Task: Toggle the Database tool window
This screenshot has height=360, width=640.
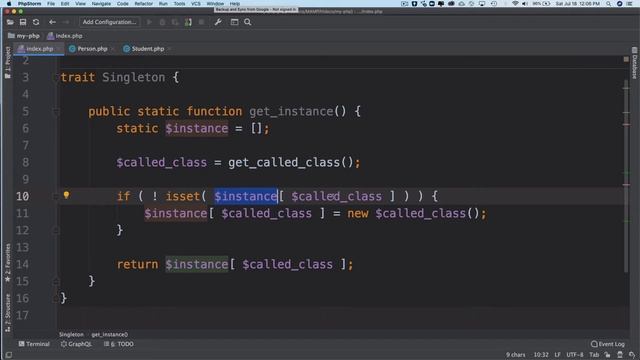Action: pyautogui.click(x=634, y=63)
